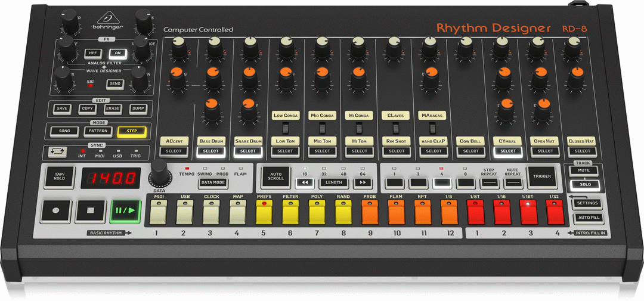Click the fast-forward double-arrow button

pos(363,183)
